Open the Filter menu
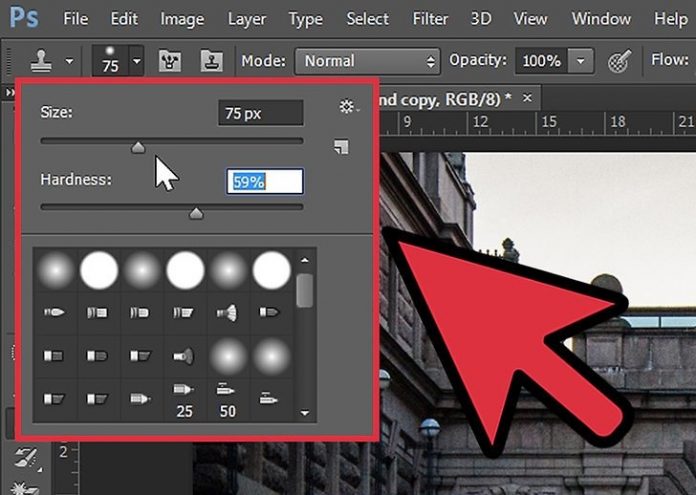This screenshot has height=495, width=696. click(430, 19)
